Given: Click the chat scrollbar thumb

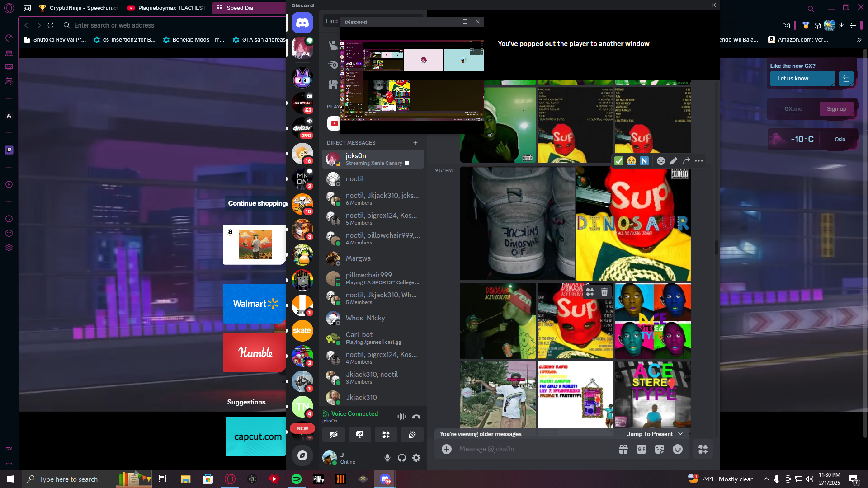Looking at the screenshot, I should (717, 247).
